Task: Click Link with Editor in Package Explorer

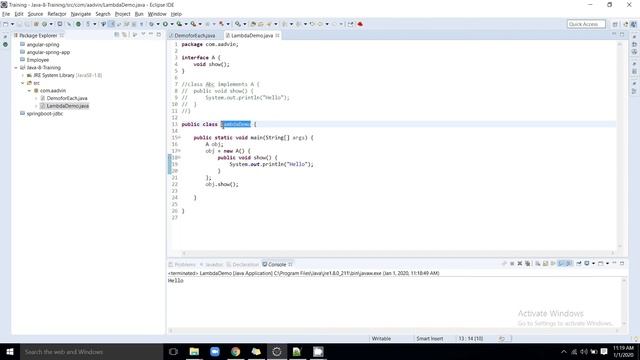Action: 124,35
